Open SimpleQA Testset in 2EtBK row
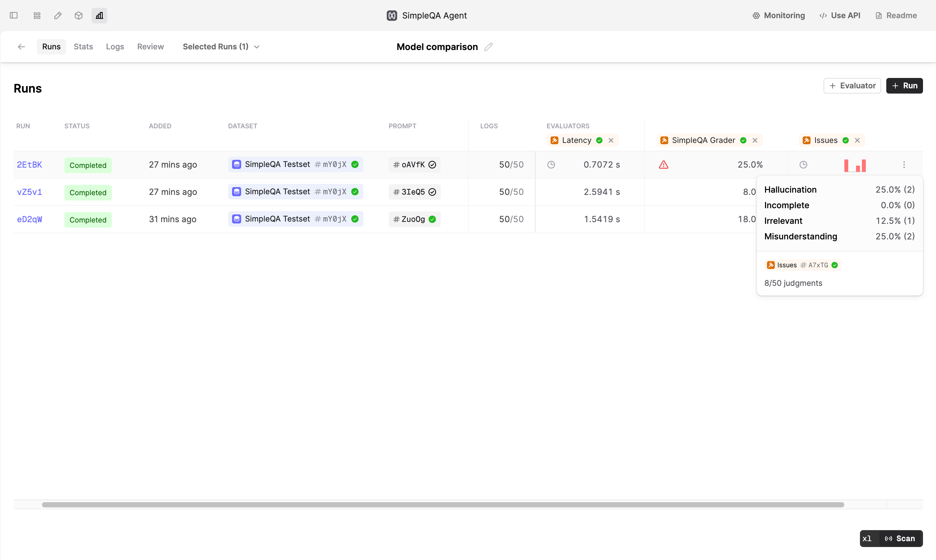The height and width of the screenshot is (560, 936). 295,164
